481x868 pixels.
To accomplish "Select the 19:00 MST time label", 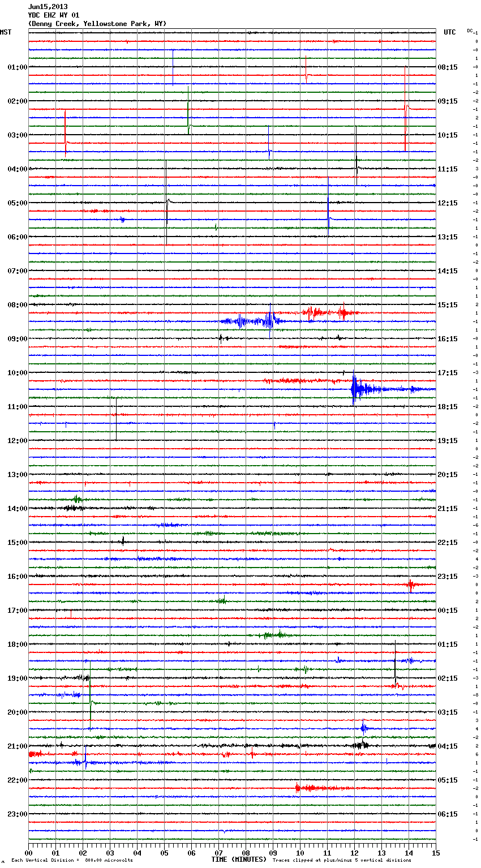I will click(18, 678).
